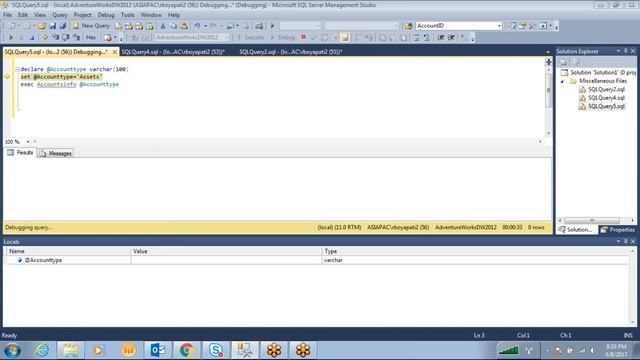Collapse the Miscellaneous Files tree node
Screen dimensions: 640x360
[x=562, y=81]
